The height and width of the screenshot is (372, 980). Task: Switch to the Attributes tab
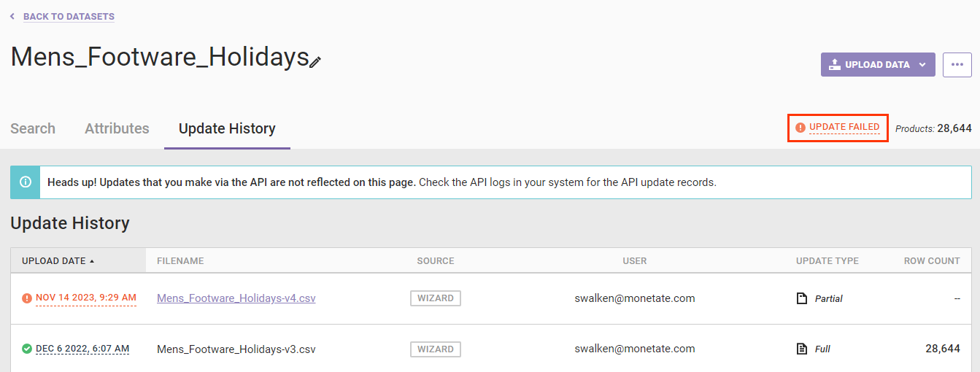pos(117,128)
